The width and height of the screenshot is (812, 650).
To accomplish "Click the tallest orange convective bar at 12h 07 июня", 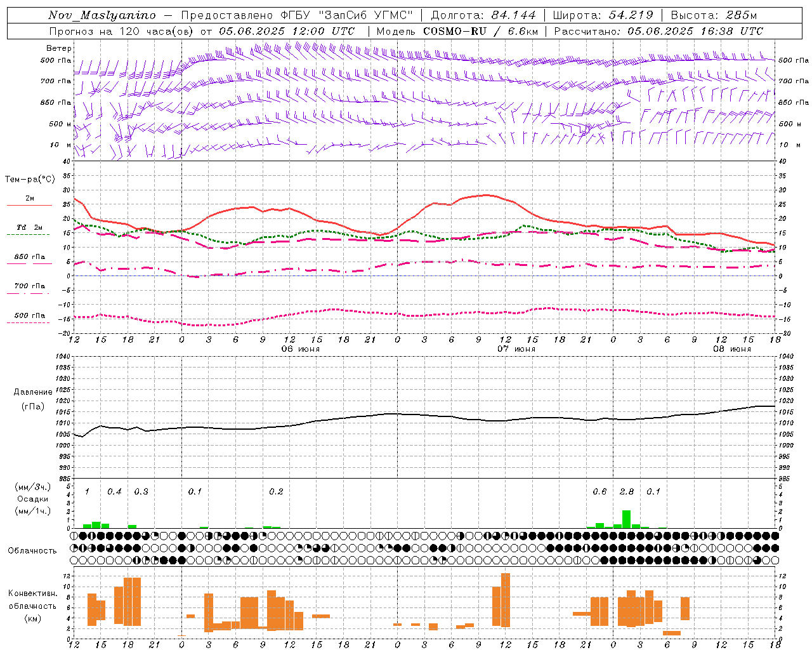I will tap(506, 600).
